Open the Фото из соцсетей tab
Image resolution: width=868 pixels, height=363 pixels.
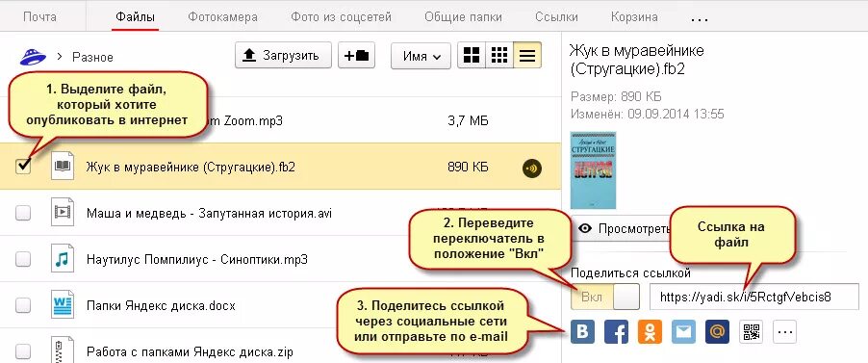pyautogui.click(x=341, y=16)
